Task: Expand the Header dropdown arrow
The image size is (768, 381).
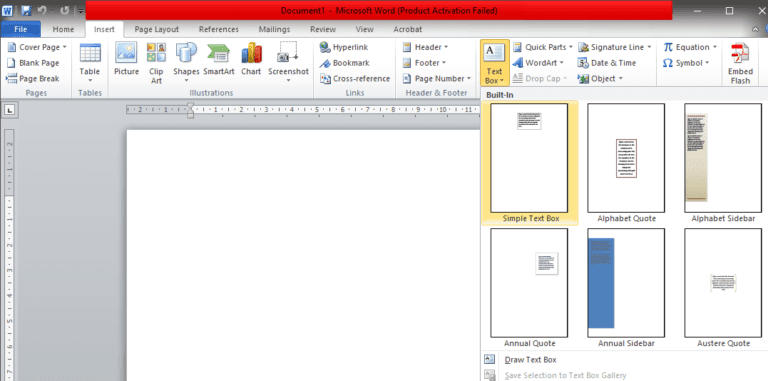Action: 446,48
